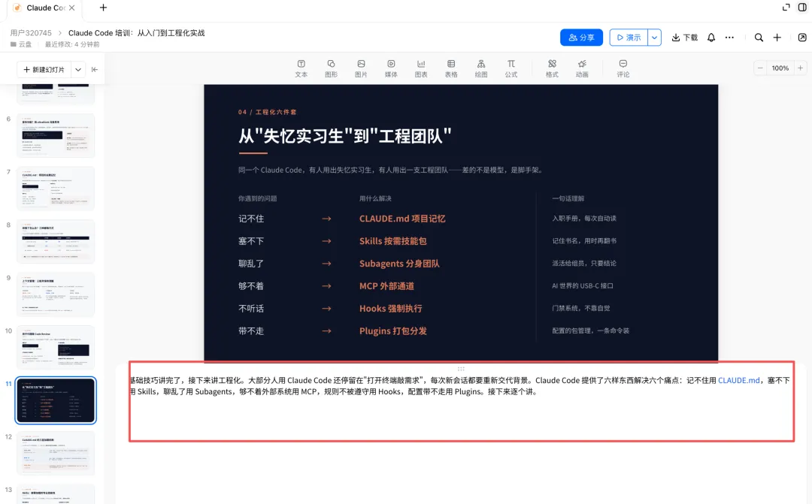Click the text MCP 外部通道 on slide

pos(387,286)
